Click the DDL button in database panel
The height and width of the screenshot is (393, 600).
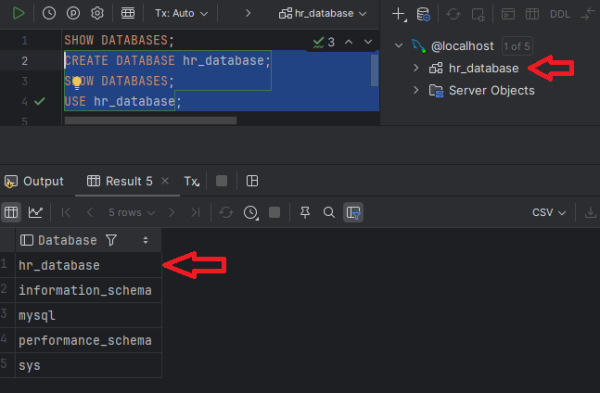(559, 15)
